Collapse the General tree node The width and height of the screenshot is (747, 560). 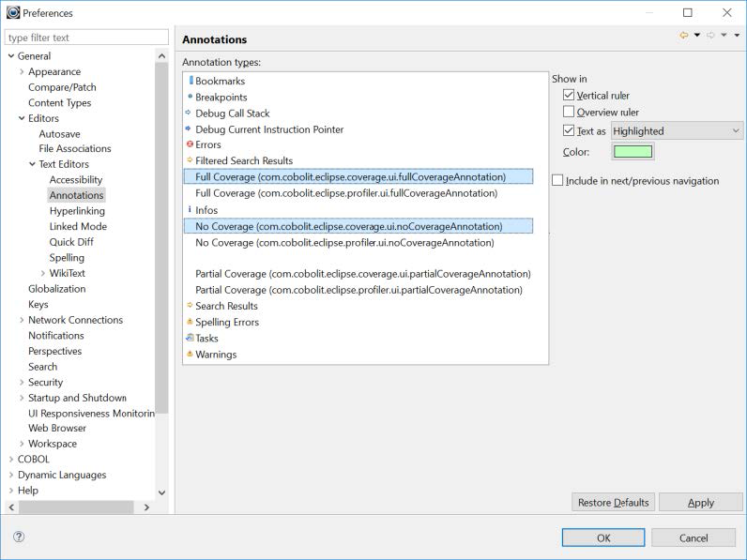[x=11, y=55]
